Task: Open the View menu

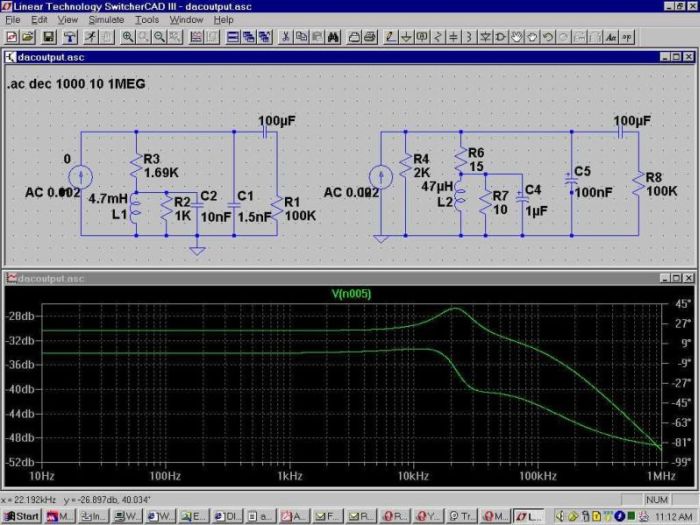Action: (68, 19)
